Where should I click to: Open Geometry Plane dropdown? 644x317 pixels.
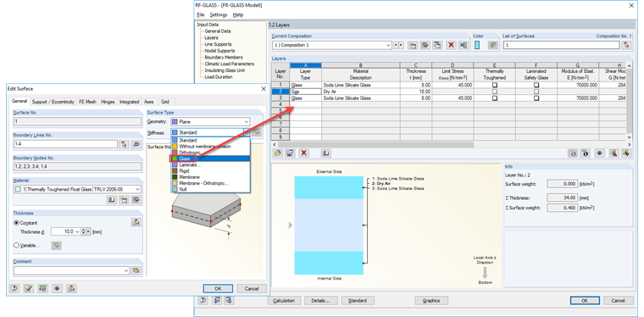click(x=246, y=122)
